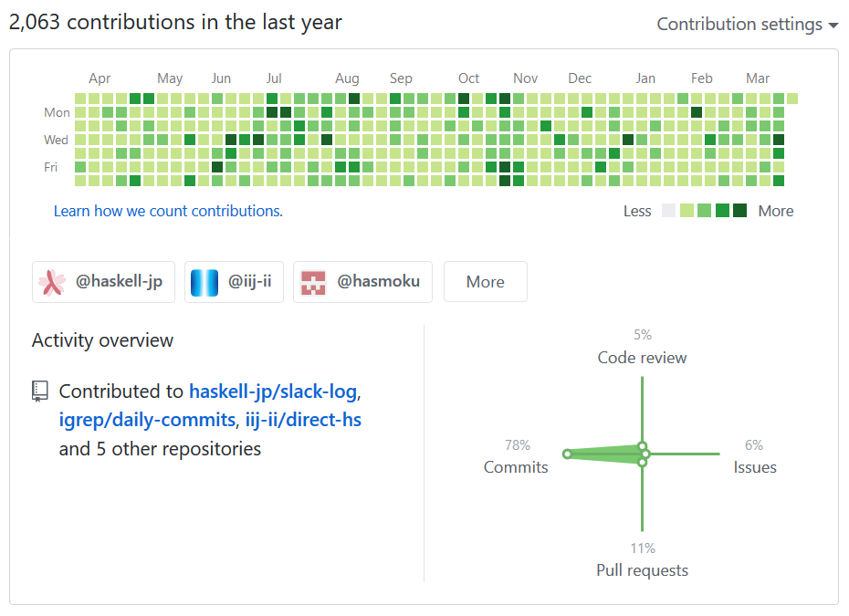Click the dropdown caret beside Contribution settings
The width and height of the screenshot is (849, 616).
pos(833,25)
